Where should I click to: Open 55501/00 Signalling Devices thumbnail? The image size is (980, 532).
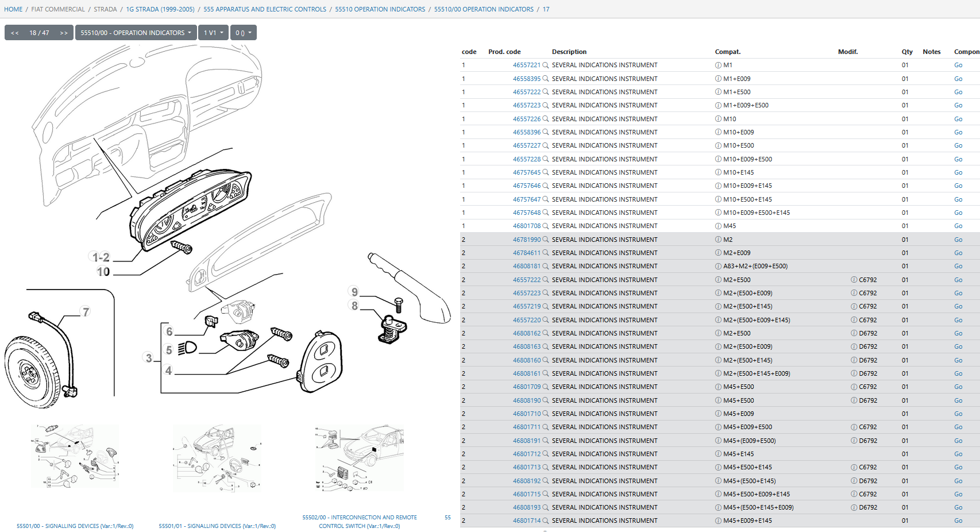pos(75,457)
